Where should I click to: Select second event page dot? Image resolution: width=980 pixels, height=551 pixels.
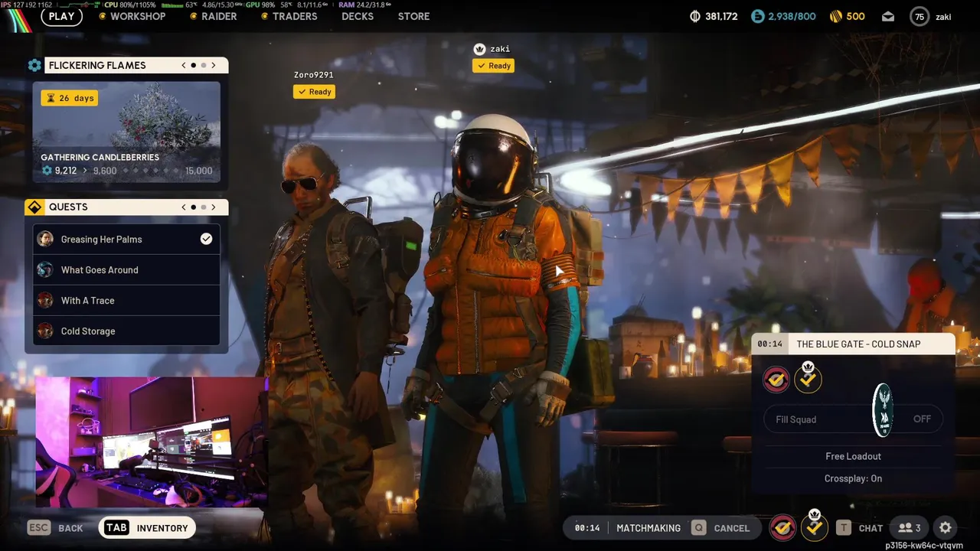pos(204,65)
